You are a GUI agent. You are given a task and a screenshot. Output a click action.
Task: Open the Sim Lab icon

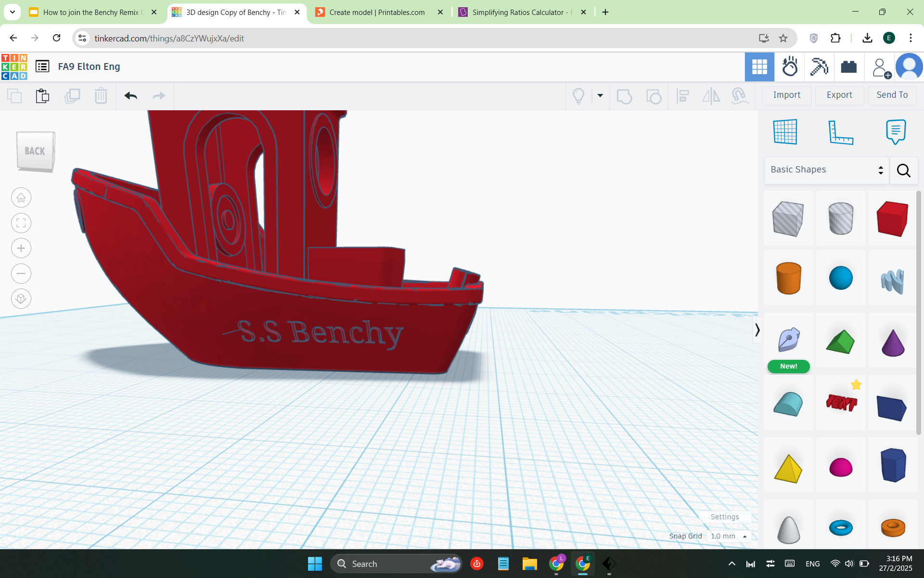point(789,67)
